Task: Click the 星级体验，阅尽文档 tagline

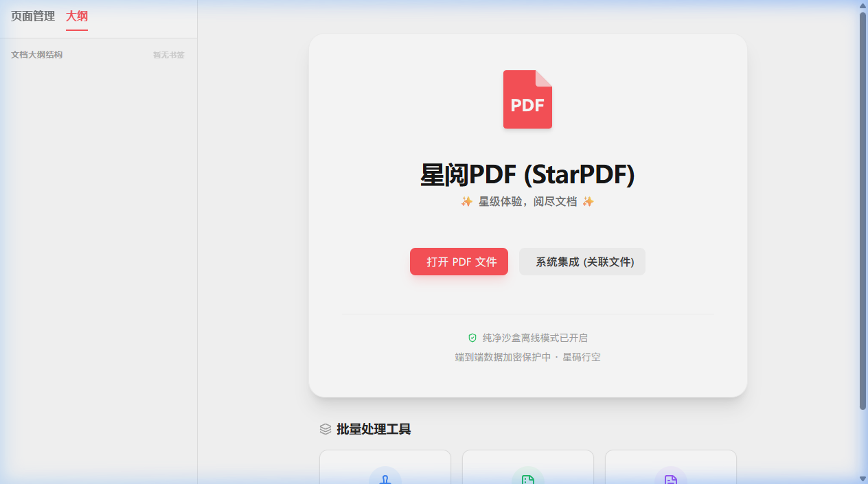Action: pyautogui.click(x=527, y=201)
